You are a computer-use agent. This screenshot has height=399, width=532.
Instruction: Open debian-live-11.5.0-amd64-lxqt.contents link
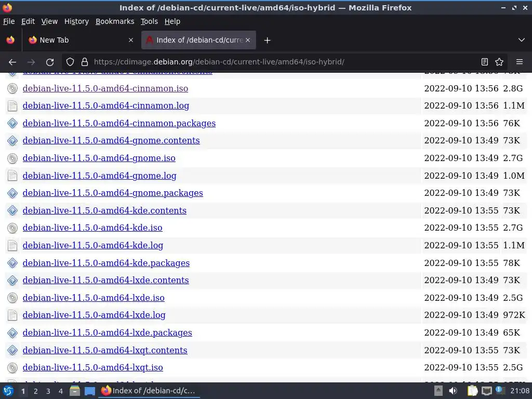pyautogui.click(x=105, y=351)
